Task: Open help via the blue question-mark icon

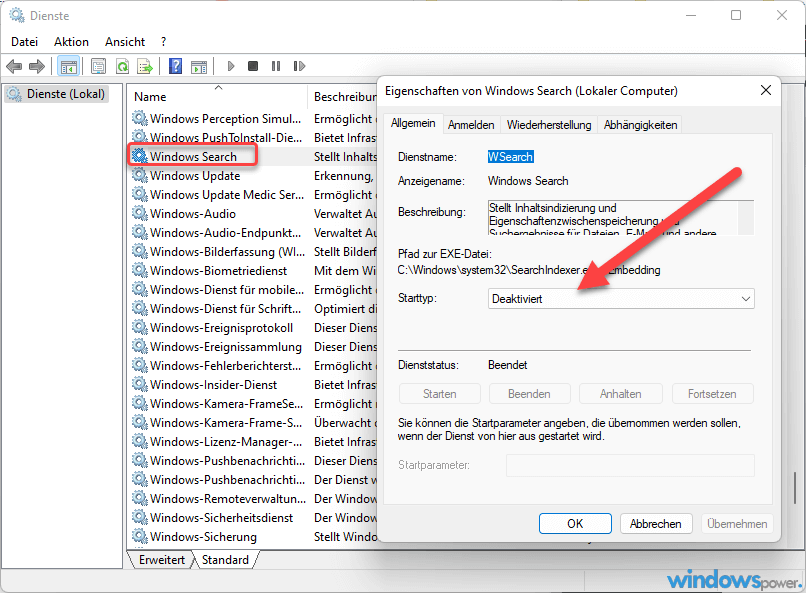Action: pos(175,66)
